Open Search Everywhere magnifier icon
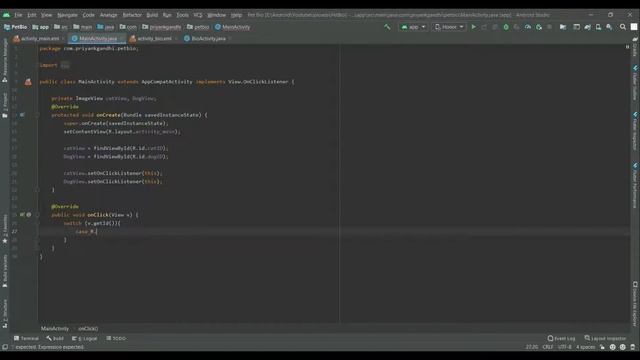This screenshot has width=640, height=360. [x=623, y=27]
